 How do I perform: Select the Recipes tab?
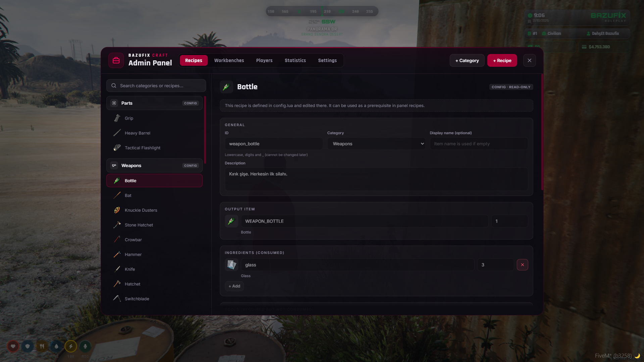point(194,60)
